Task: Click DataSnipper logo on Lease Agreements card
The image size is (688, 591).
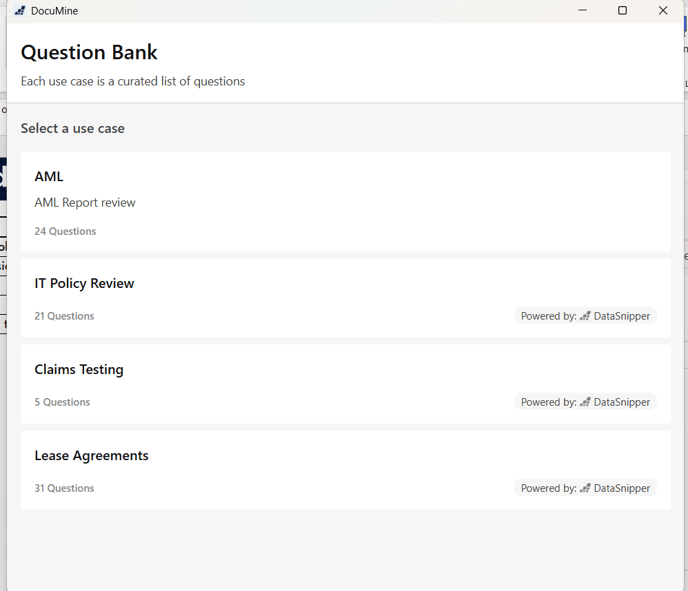Action: coord(585,488)
